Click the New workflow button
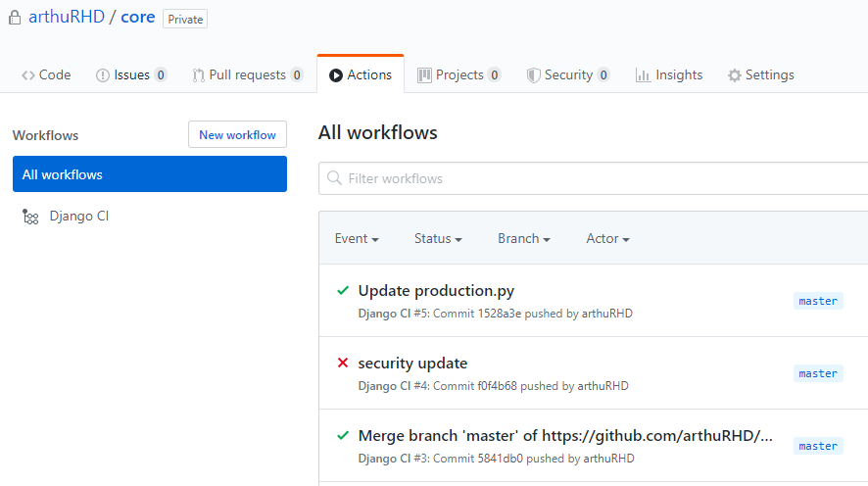868x486 pixels. point(237,135)
